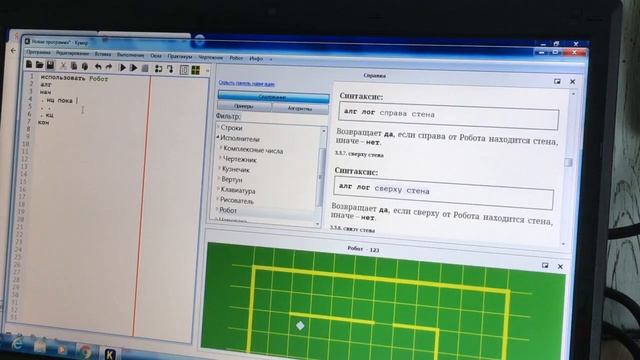
Task: Toggle the variables panel toolbar icon
Action: (184, 70)
